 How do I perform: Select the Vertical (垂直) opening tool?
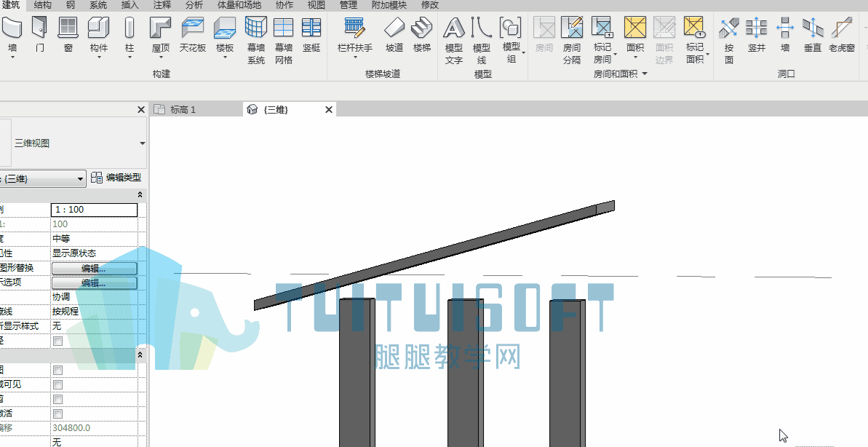(x=813, y=34)
